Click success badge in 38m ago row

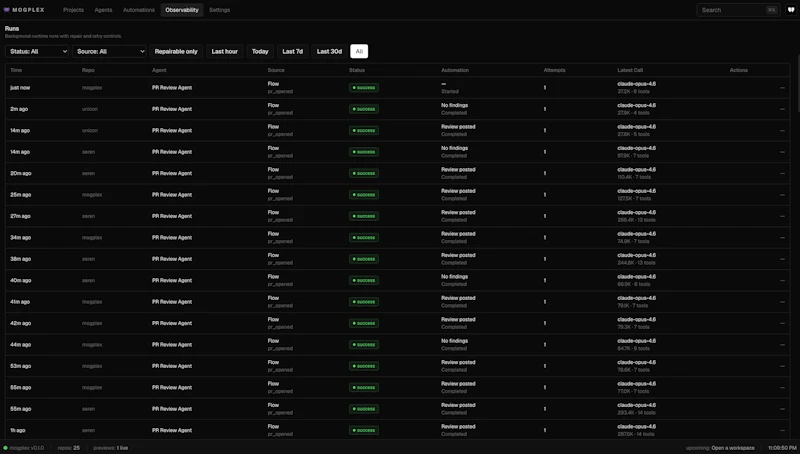point(364,259)
